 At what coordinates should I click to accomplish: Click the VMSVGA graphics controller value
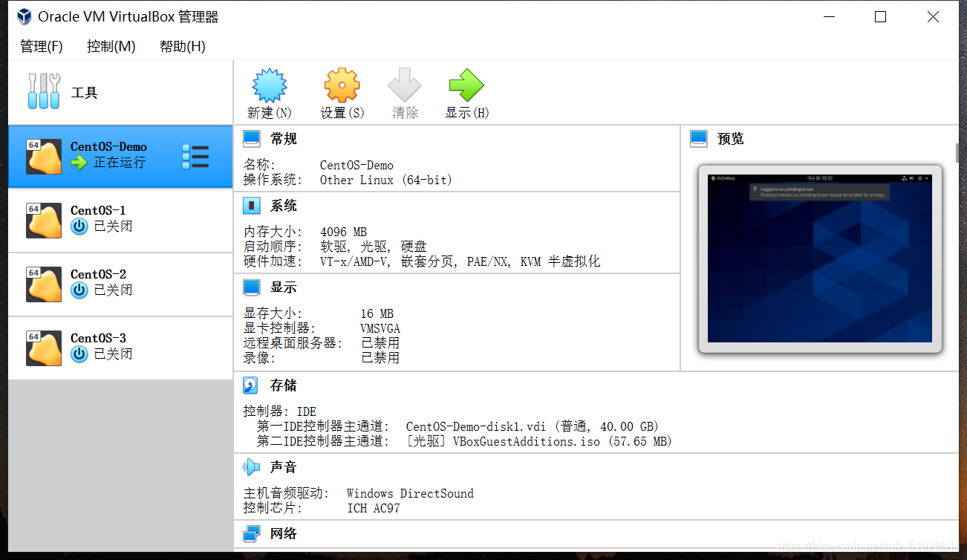coord(380,328)
